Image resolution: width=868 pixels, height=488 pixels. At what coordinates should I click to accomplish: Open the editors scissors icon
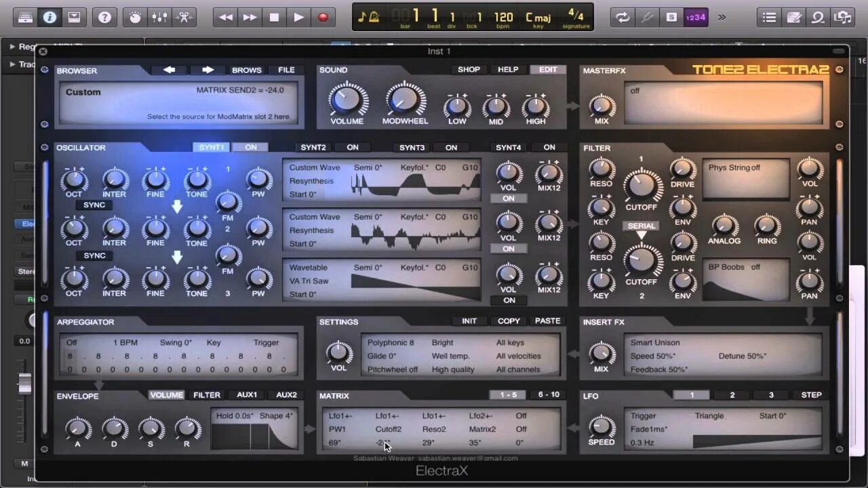pos(184,18)
